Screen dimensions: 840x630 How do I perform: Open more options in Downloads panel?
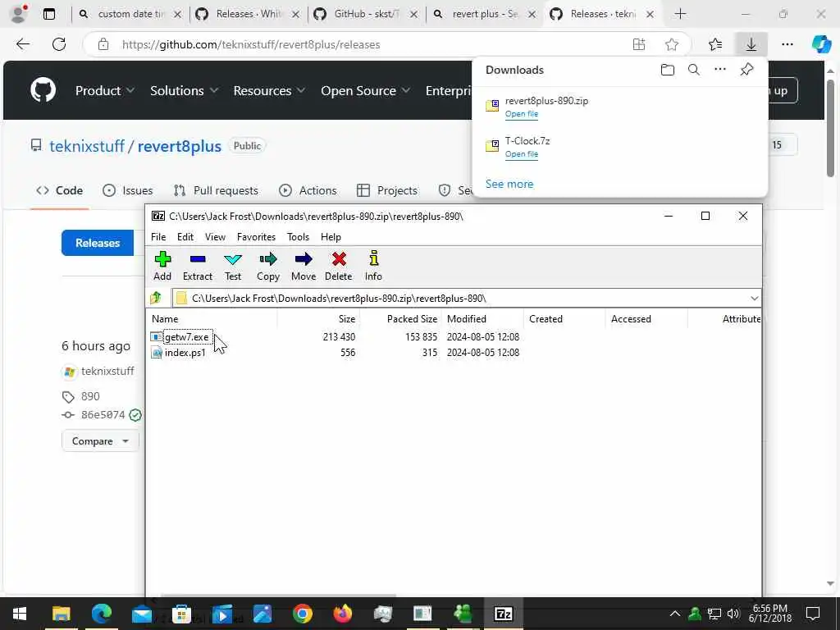tap(720, 69)
